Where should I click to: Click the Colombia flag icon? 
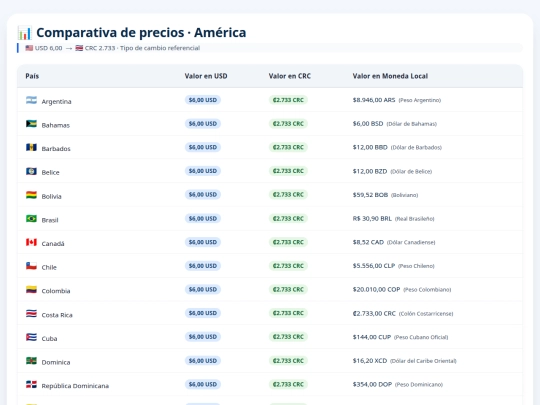(31, 290)
